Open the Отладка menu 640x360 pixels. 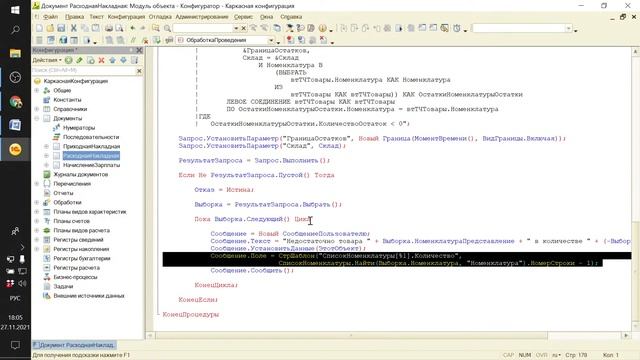[x=160, y=17]
